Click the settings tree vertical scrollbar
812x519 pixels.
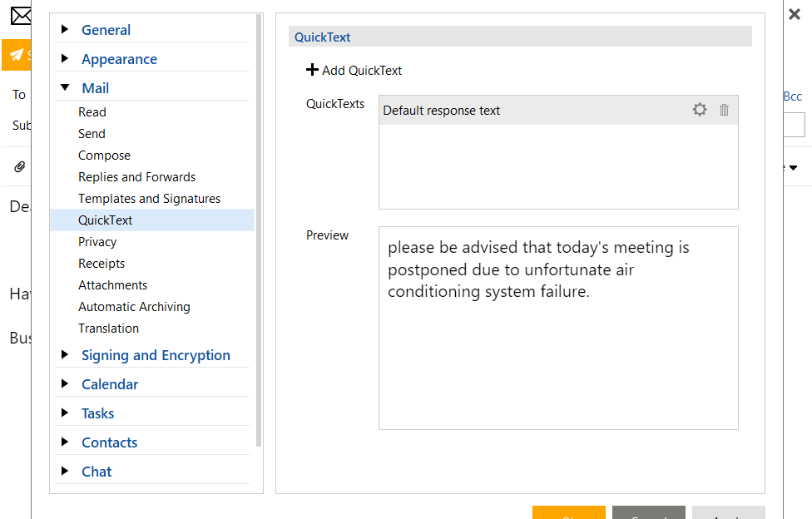(259, 233)
